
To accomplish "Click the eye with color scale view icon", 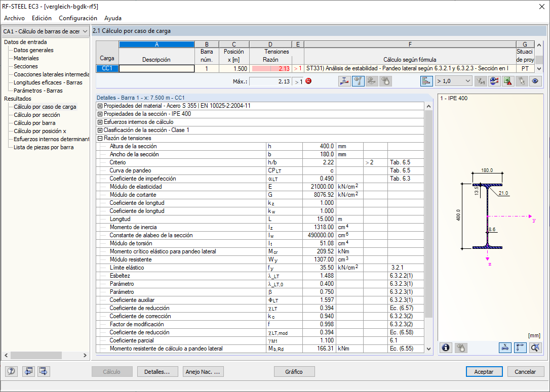I will coord(494,81).
